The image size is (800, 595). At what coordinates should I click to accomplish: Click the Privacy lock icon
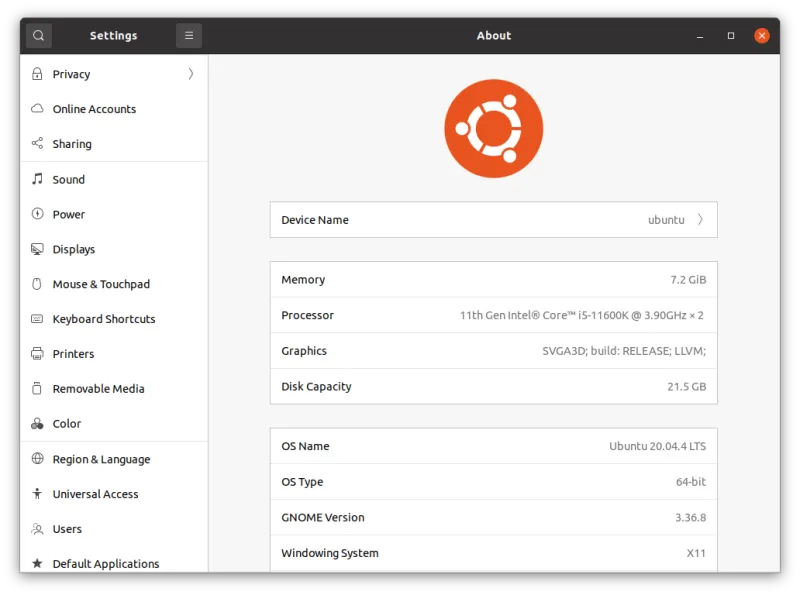click(x=37, y=74)
